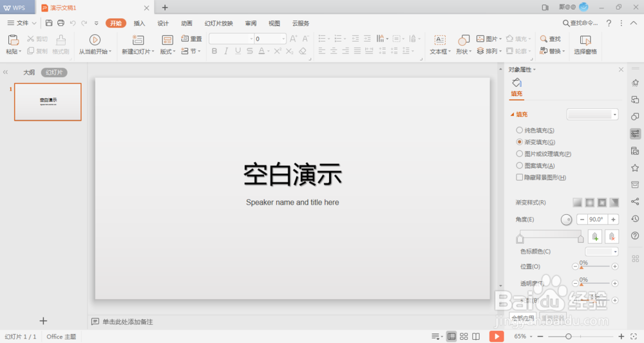
Task: Switch to slide sorter view icon
Action: (x=464, y=337)
